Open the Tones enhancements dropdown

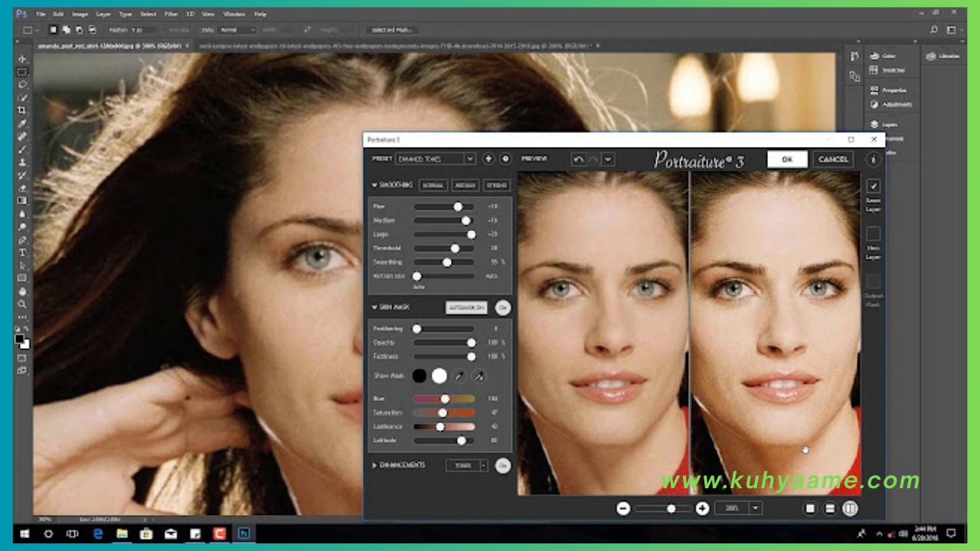pyautogui.click(x=467, y=465)
